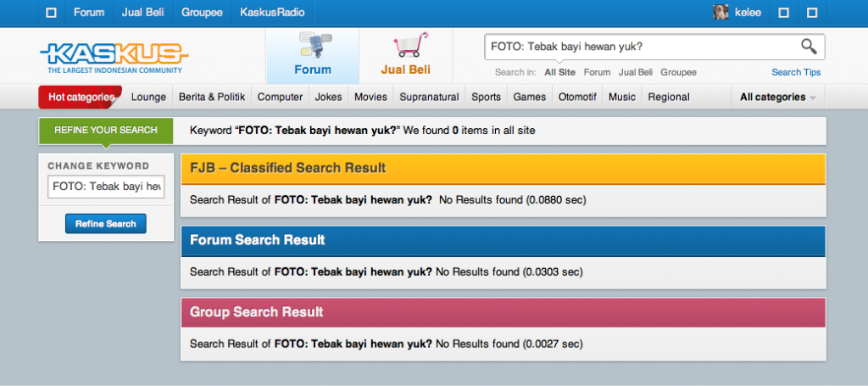Click the 'No Results found (0.0880 sec)' text

point(513,200)
